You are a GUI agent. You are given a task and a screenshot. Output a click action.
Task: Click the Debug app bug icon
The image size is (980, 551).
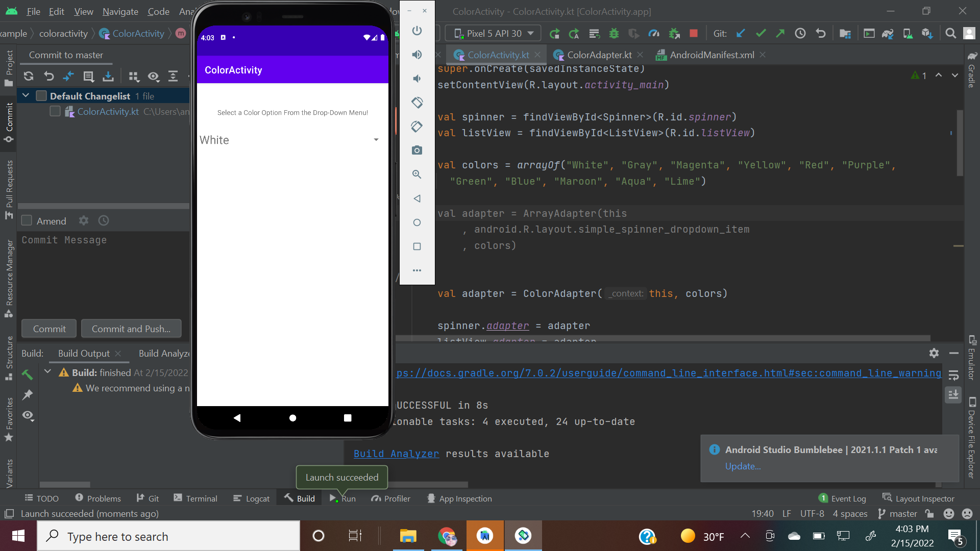coord(614,34)
